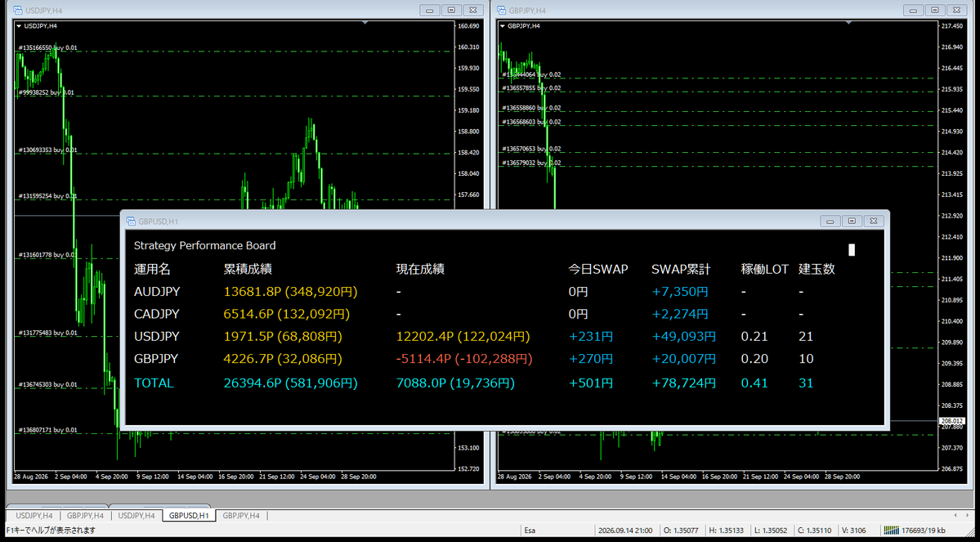Click the V: 3106 volume in status bar

[854, 531]
